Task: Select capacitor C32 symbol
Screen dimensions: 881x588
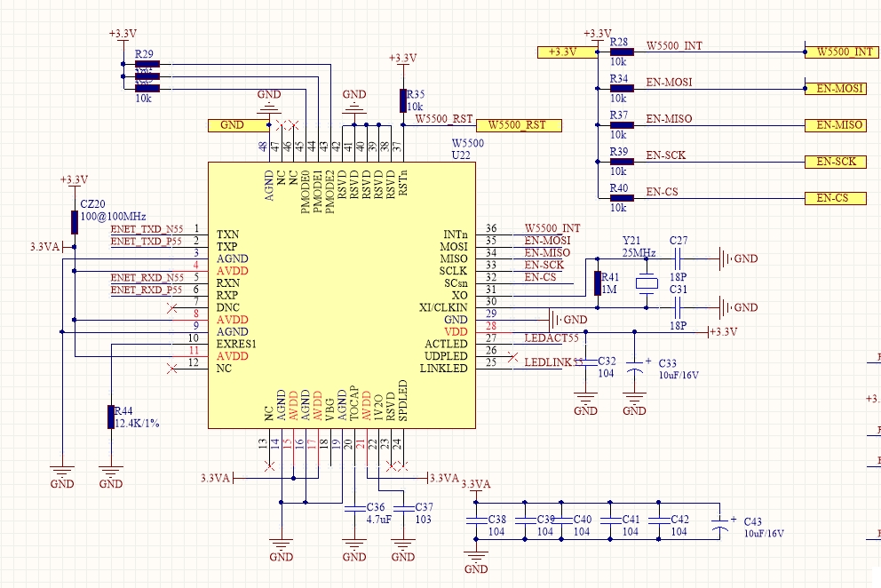Action: (x=586, y=362)
